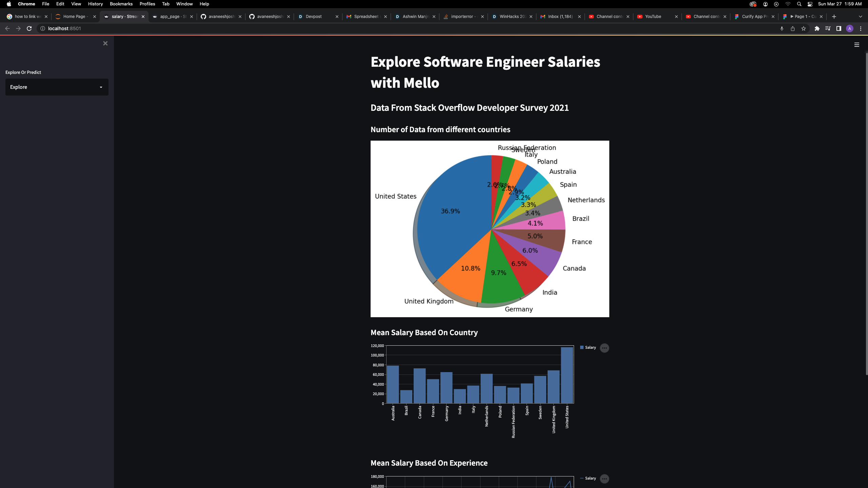The height and width of the screenshot is (488, 868).
Task: Expand the Explore Or Predict dropdown
Action: [x=57, y=87]
